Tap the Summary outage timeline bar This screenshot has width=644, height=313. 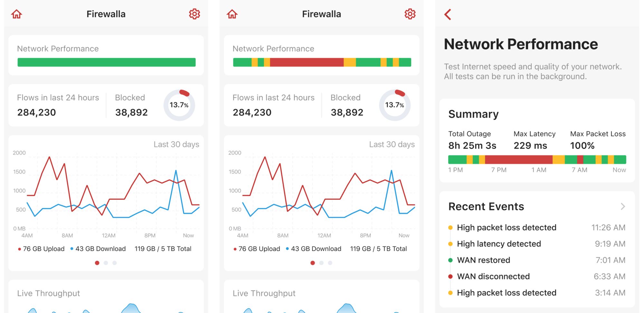tap(537, 160)
